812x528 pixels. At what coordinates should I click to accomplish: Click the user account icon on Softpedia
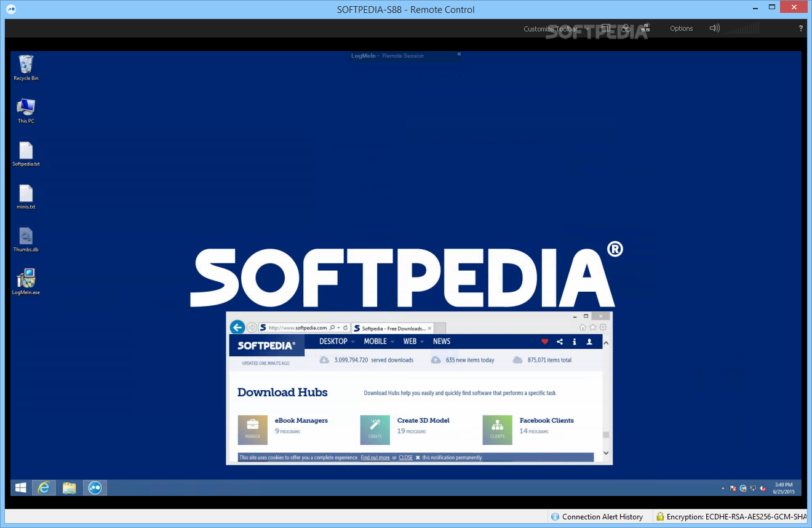point(589,342)
